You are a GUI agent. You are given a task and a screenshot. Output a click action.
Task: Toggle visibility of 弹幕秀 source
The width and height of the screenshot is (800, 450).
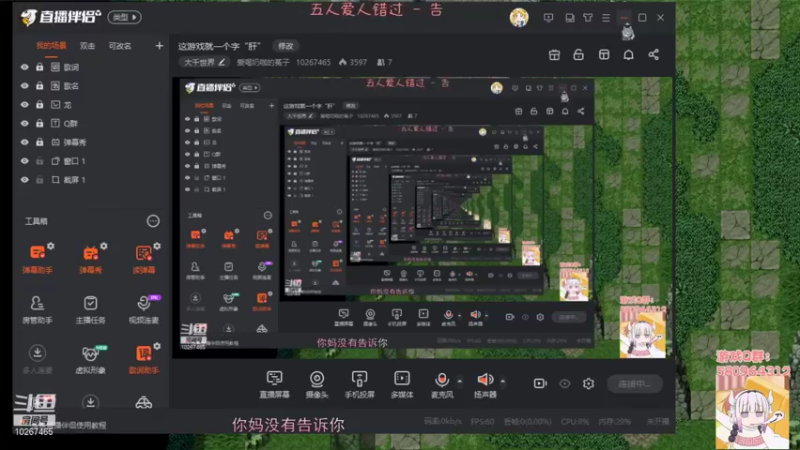click(24, 142)
